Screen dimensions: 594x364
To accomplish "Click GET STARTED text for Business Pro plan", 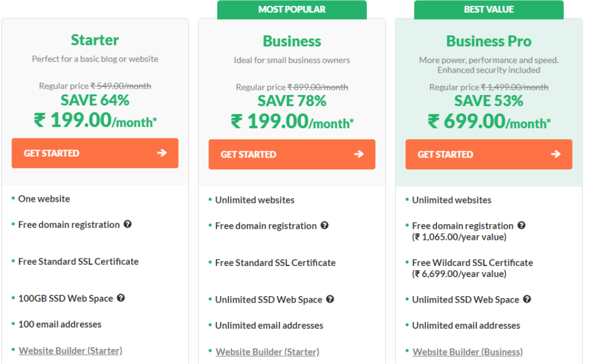I will point(446,155).
